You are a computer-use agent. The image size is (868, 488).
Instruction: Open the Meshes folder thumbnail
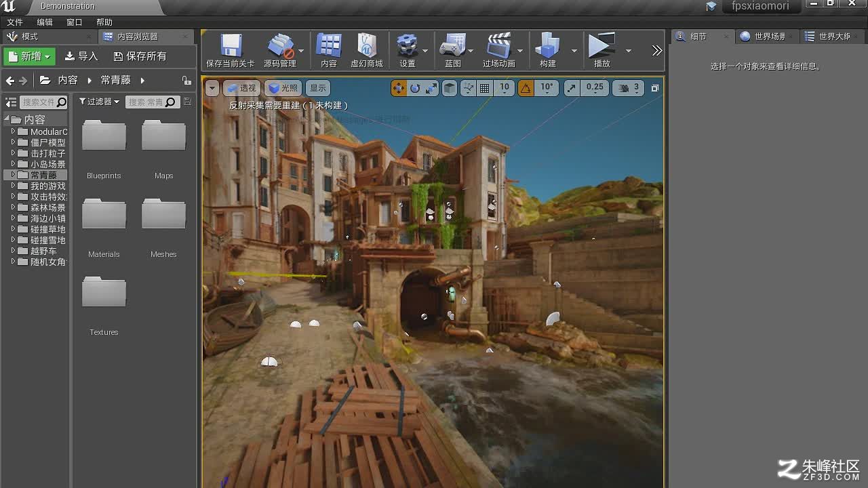(163, 213)
